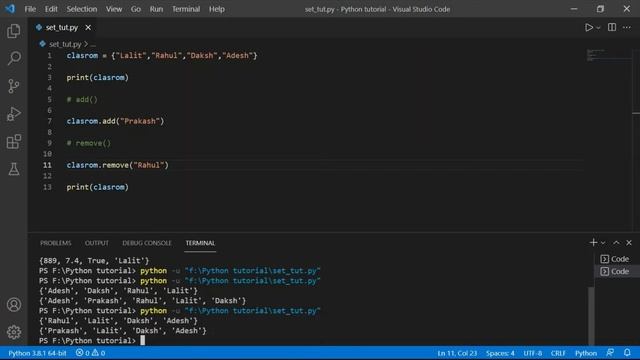Change end of line sequence CRLF
The height and width of the screenshot is (360, 640).
coord(558,353)
